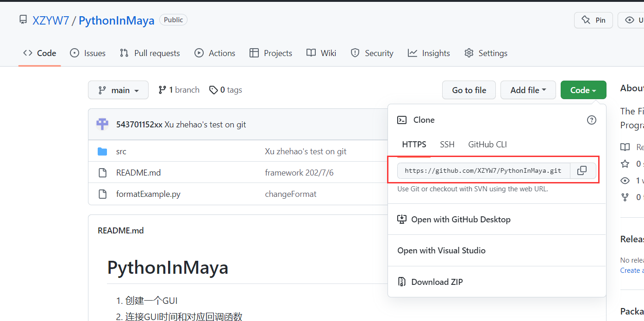Open the Pull requests tab
Viewport: 644px width, 321px height.
(150, 53)
